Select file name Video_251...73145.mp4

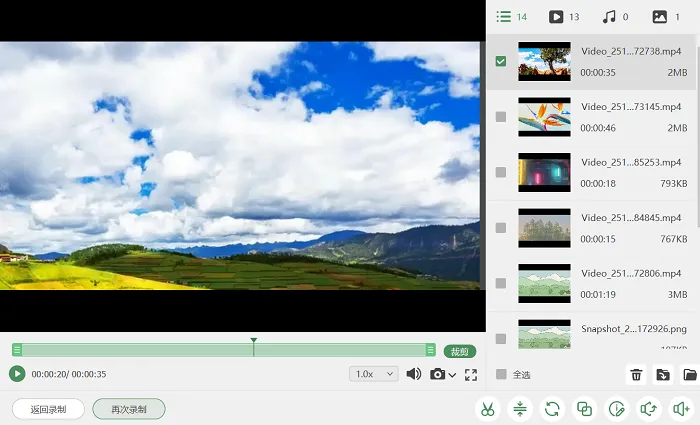pyautogui.click(x=631, y=107)
